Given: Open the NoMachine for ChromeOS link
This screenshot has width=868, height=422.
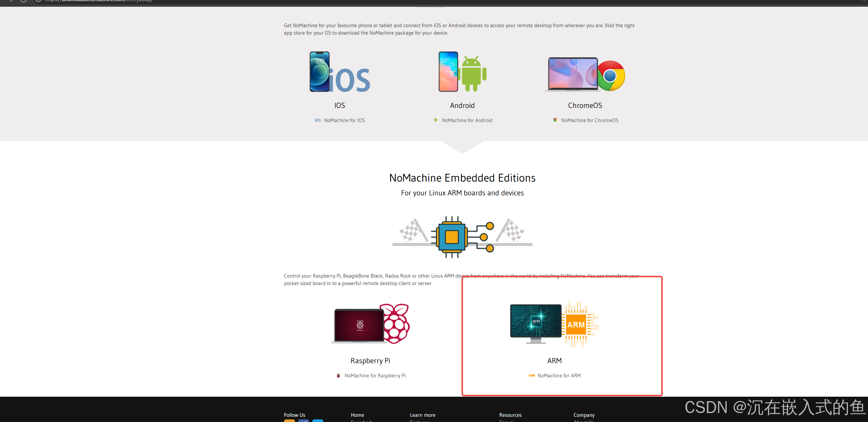Looking at the screenshot, I should (x=590, y=120).
